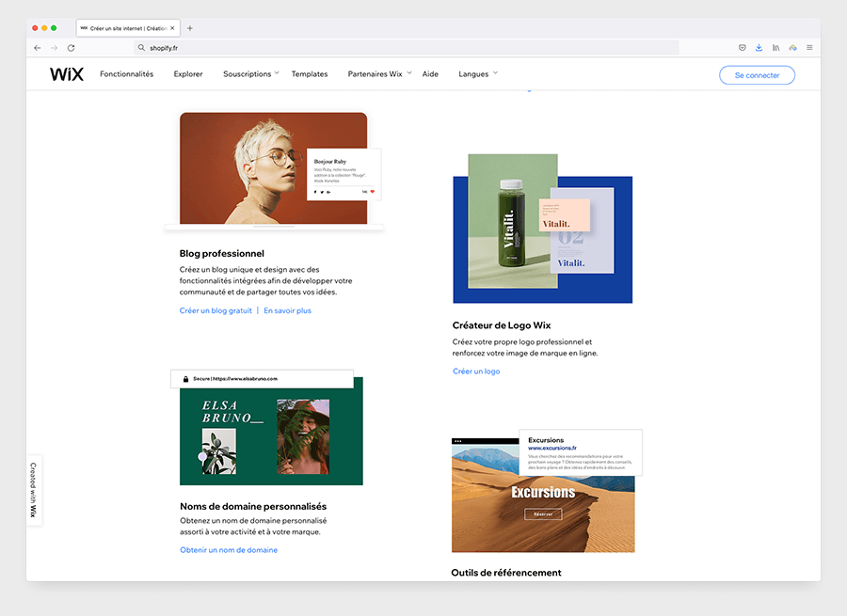Open the Fonctionnalités menu item
Image resolution: width=847 pixels, height=616 pixels.
click(126, 74)
